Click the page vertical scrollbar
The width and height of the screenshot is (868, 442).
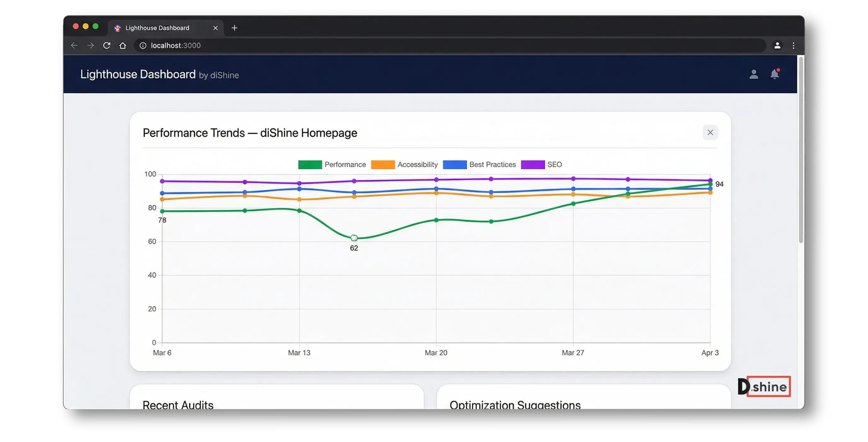coord(801,150)
